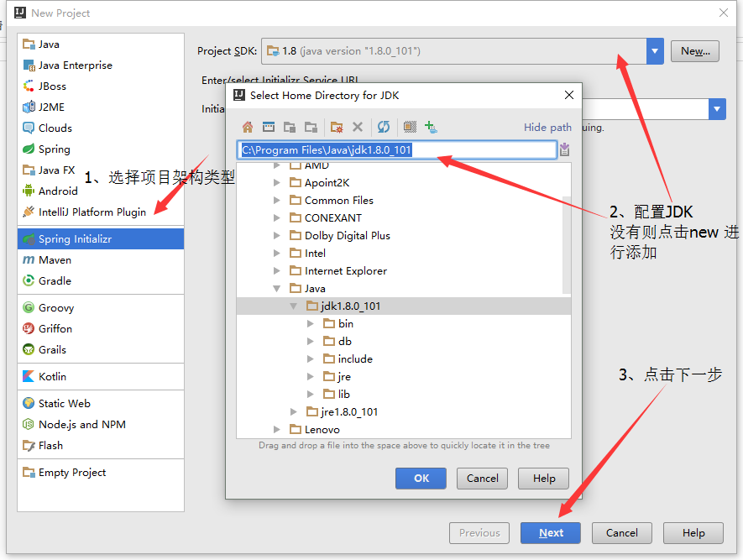Select Maven project type
Screen dimensions: 743x560
(101, 259)
